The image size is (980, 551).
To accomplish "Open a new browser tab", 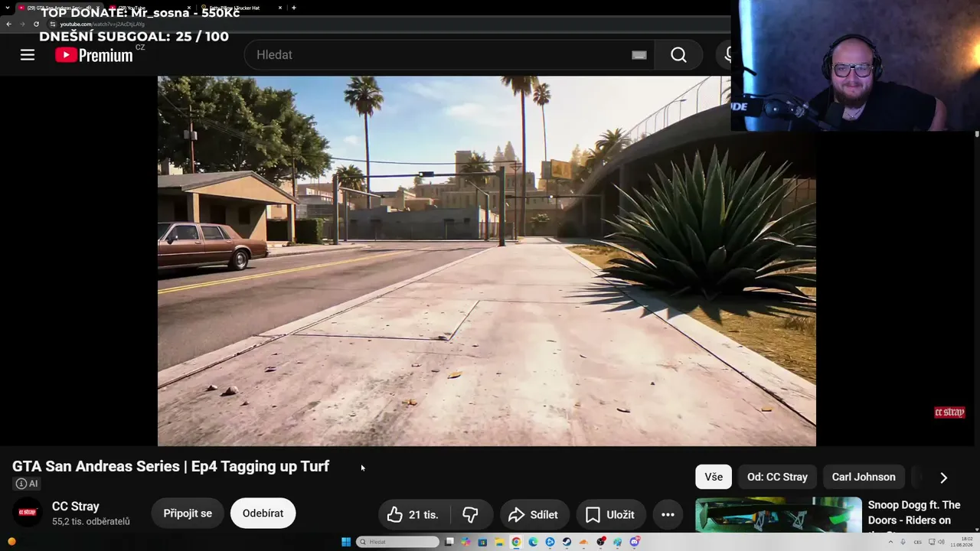I will click(x=294, y=8).
